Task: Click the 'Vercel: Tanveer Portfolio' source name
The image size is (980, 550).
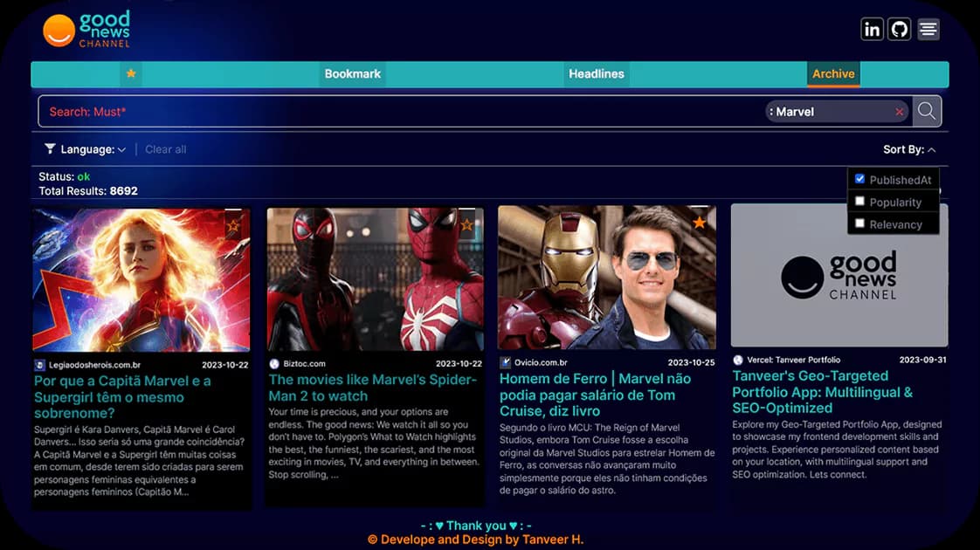Action: (794, 360)
